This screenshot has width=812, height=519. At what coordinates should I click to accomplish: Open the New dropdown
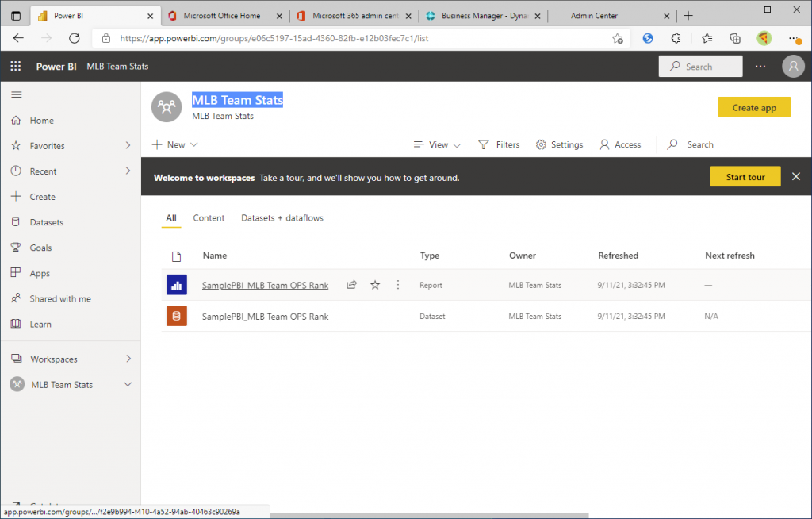(x=174, y=144)
